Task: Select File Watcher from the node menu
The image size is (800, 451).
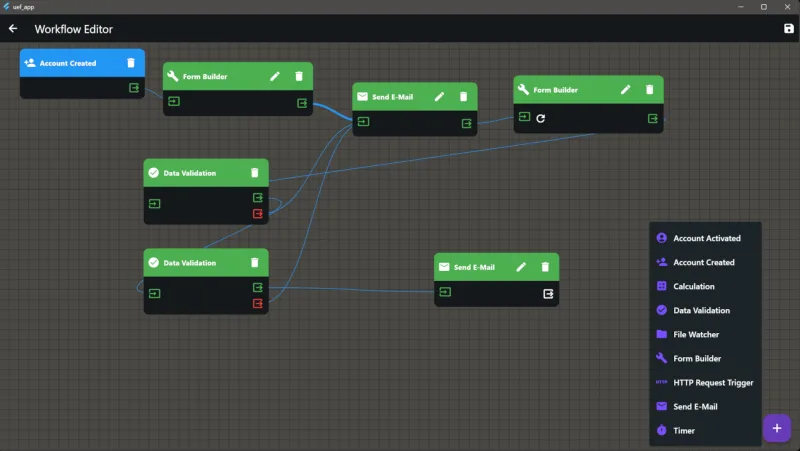Action: (x=705, y=334)
